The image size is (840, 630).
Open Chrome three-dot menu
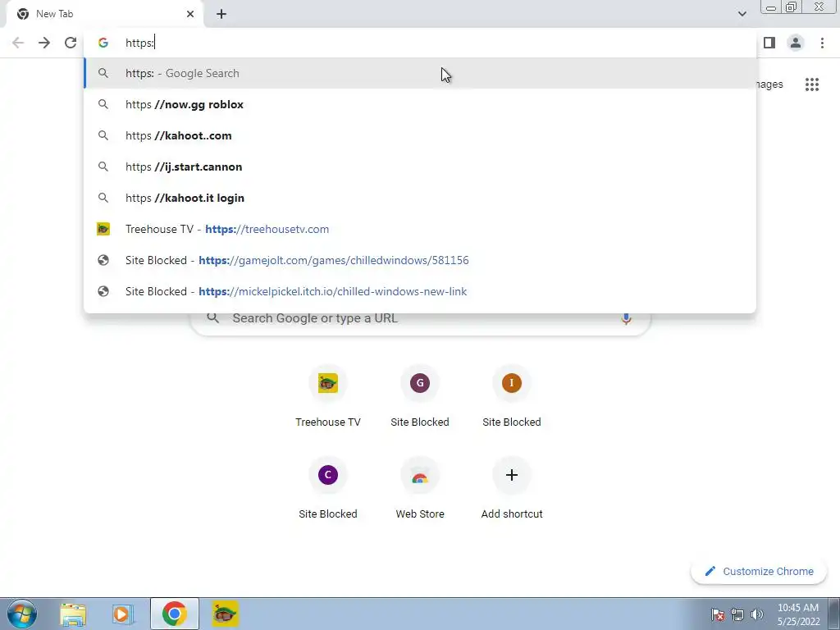[x=822, y=43]
